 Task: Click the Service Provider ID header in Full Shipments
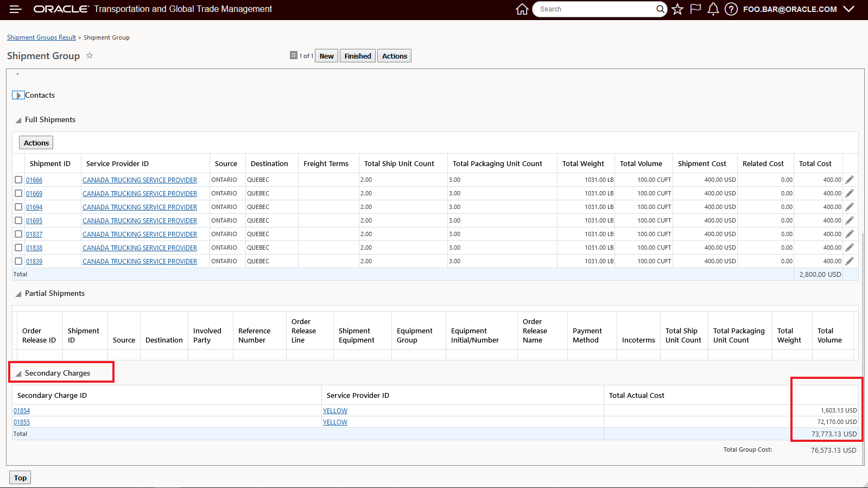(x=117, y=163)
